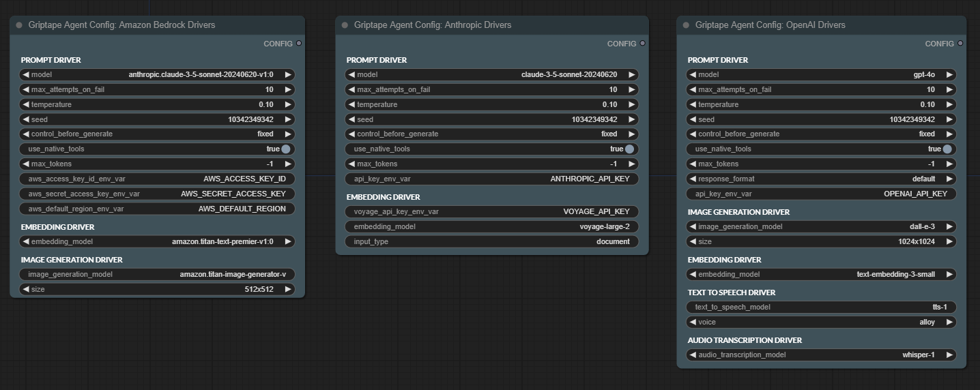Click the CONFIG output socket on the OpenAI node

click(x=960, y=44)
